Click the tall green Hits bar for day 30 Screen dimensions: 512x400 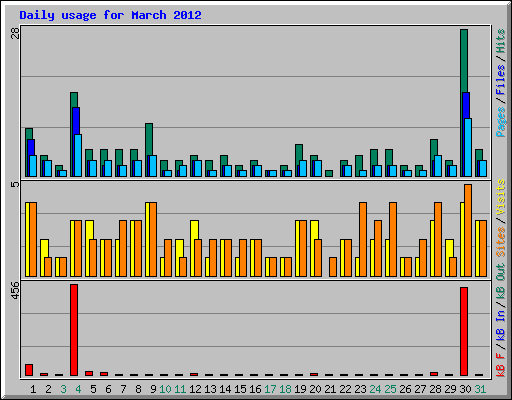pos(464,103)
